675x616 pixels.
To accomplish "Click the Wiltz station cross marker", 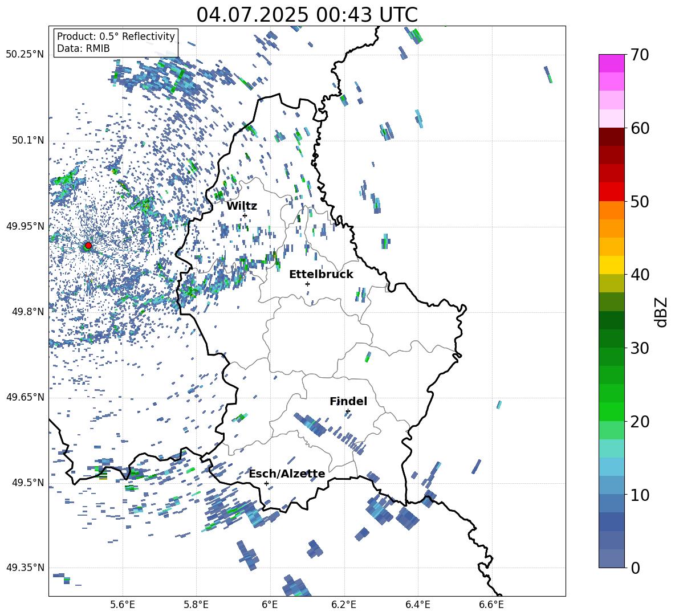I will coord(245,215).
